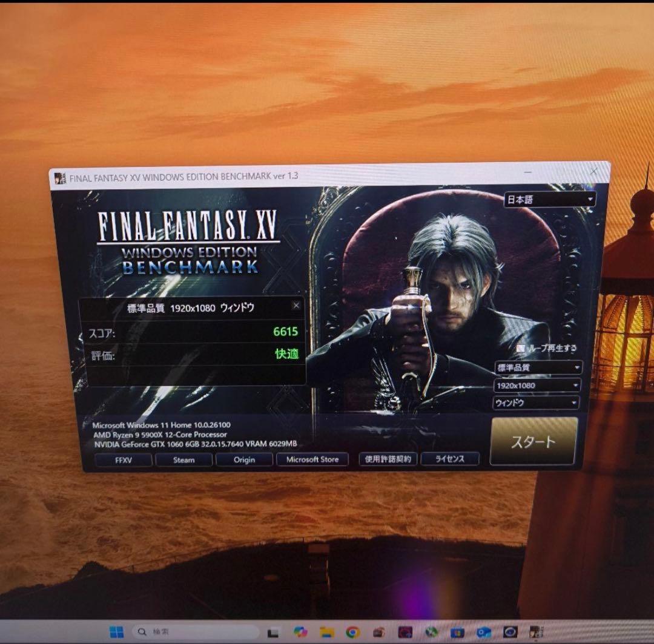This screenshot has width=654, height=644.
Task: Launch Copilot from the taskbar
Action: click(x=300, y=632)
